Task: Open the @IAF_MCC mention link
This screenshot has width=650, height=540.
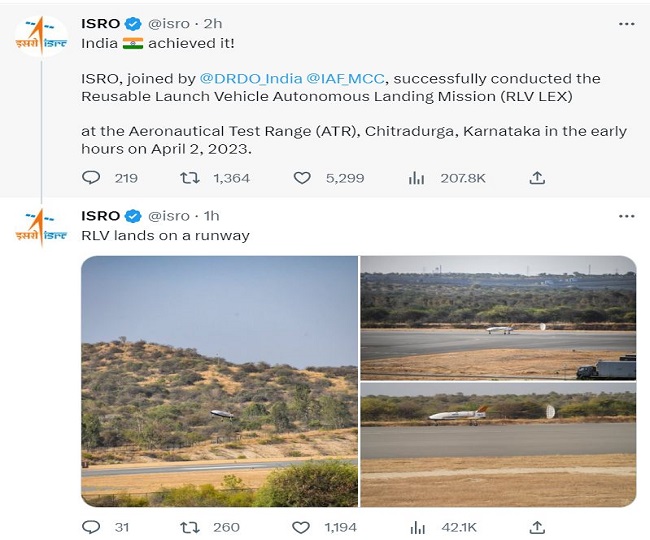Action: tap(326, 78)
